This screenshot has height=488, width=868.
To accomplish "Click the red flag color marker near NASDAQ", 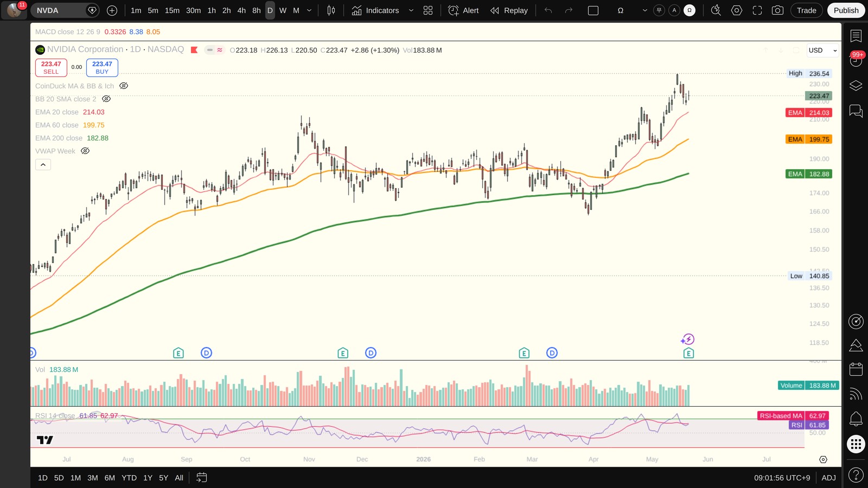I will (194, 50).
